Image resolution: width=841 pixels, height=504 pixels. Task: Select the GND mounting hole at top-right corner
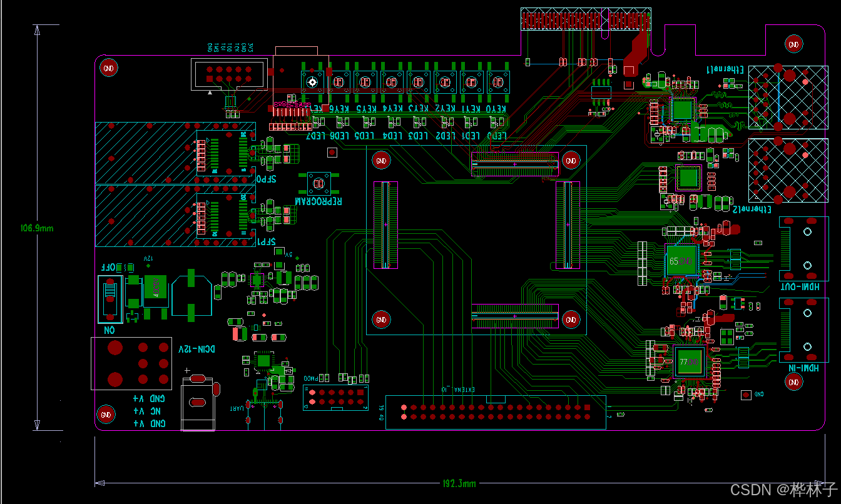[x=793, y=44]
